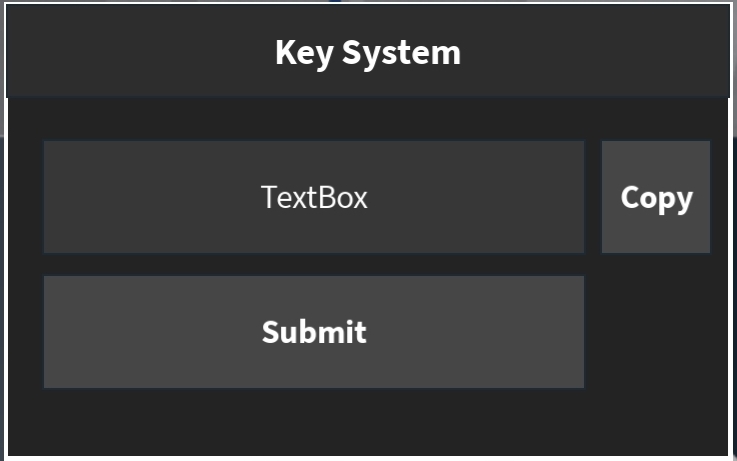
Task: Copy the key using Copy button
Action: 656,197
